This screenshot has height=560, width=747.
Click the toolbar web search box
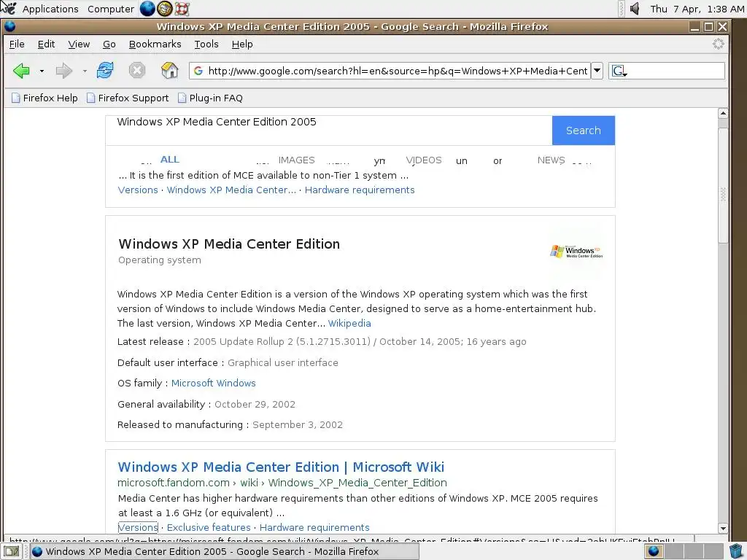tap(676, 71)
